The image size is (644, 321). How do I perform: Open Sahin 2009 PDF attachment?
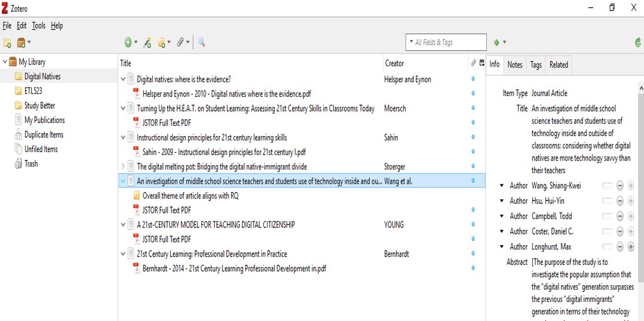(x=224, y=152)
